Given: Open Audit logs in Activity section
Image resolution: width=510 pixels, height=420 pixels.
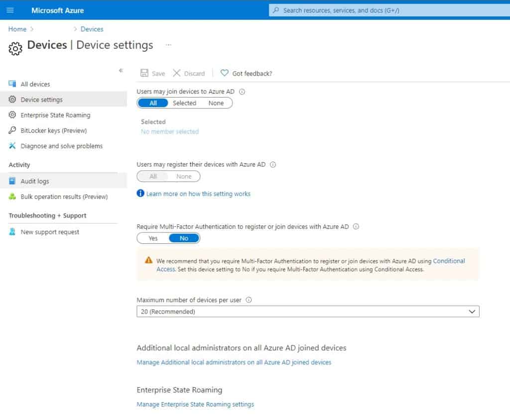Looking at the screenshot, I should (x=63, y=181).
